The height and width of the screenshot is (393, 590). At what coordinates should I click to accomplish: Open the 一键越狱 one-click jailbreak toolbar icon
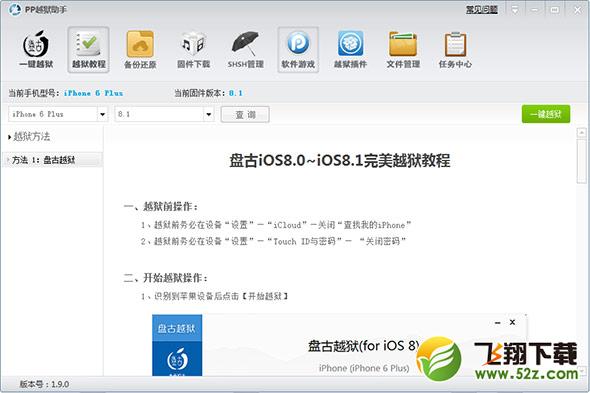(36, 49)
